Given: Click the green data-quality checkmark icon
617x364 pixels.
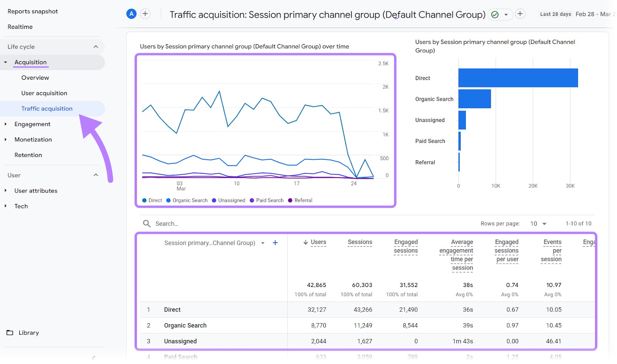Looking at the screenshot, I should coord(495,14).
